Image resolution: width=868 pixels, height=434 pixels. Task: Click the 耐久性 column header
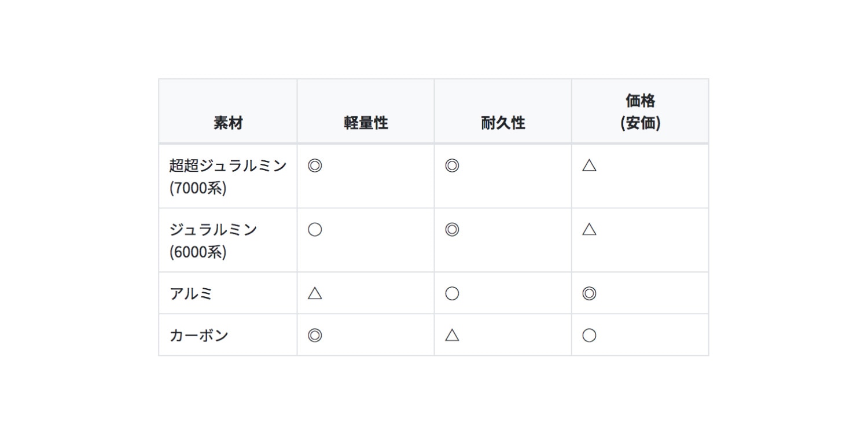pyautogui.click(x=503, y=123)
